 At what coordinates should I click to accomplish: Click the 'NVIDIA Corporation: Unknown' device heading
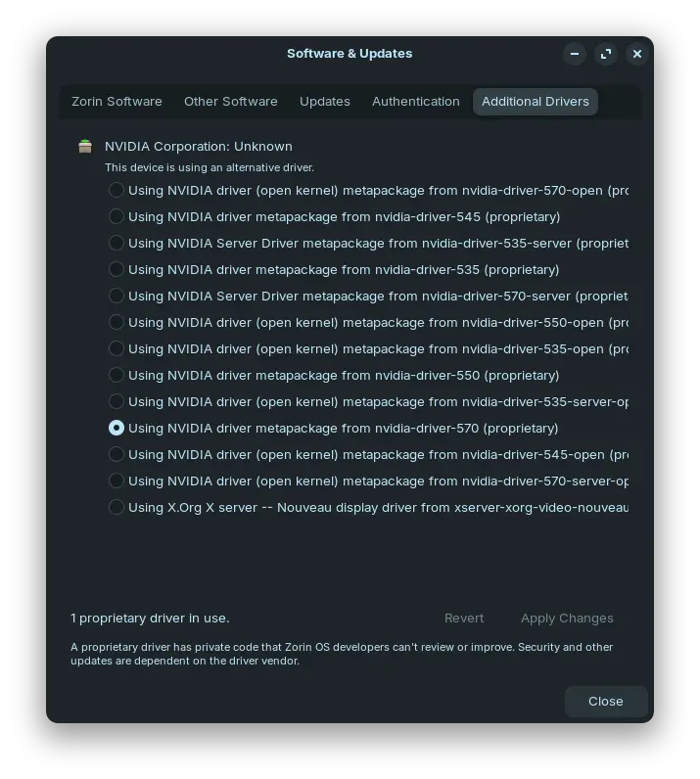point(199,147)
